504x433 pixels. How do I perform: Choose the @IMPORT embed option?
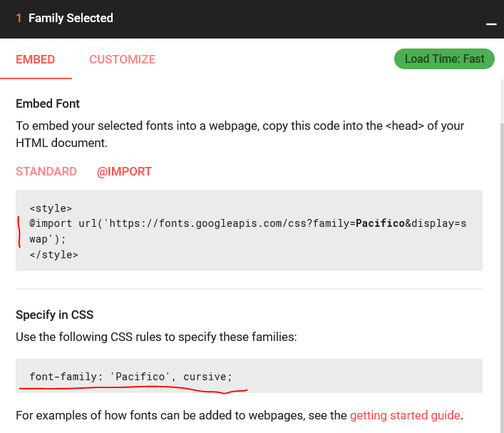click(124, 171)
